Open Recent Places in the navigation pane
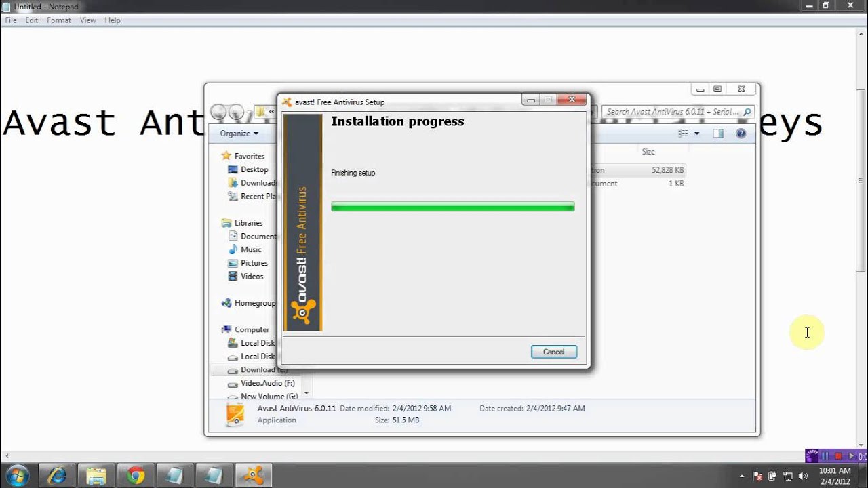Viewport: 868px width, 488px height. pos(258,197)
